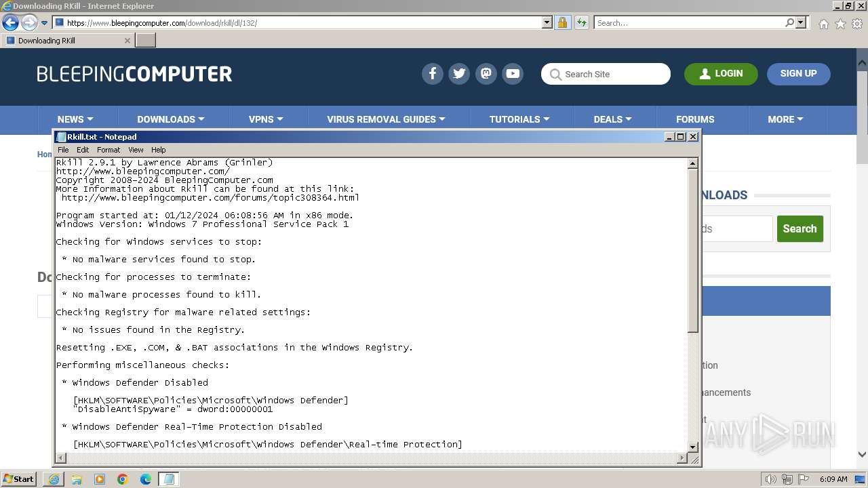Click the BleepingComputer logo
The height and width of the screenshot is (488, 868).
point(134,74)
